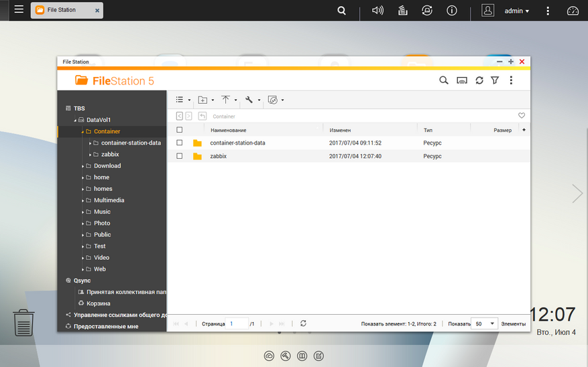Image resolution: width=588 pixels, height=367 pixels.
Task: Open the admin user dropdown
Action: [x=516, y=11]
